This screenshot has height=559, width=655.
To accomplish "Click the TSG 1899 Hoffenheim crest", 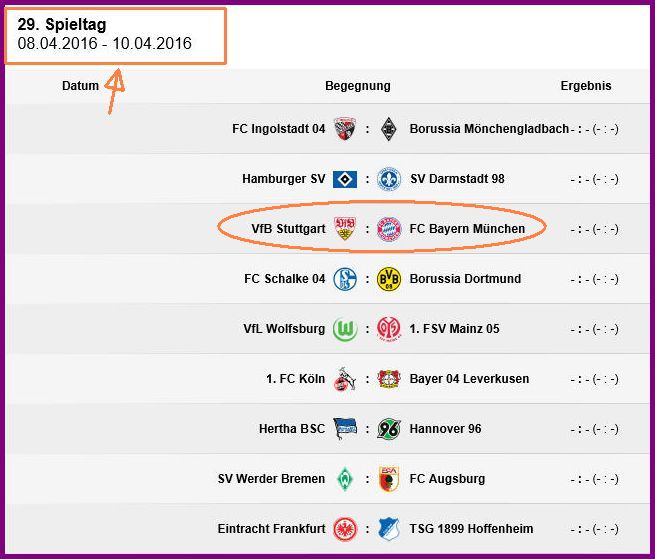I will point(389,529).
